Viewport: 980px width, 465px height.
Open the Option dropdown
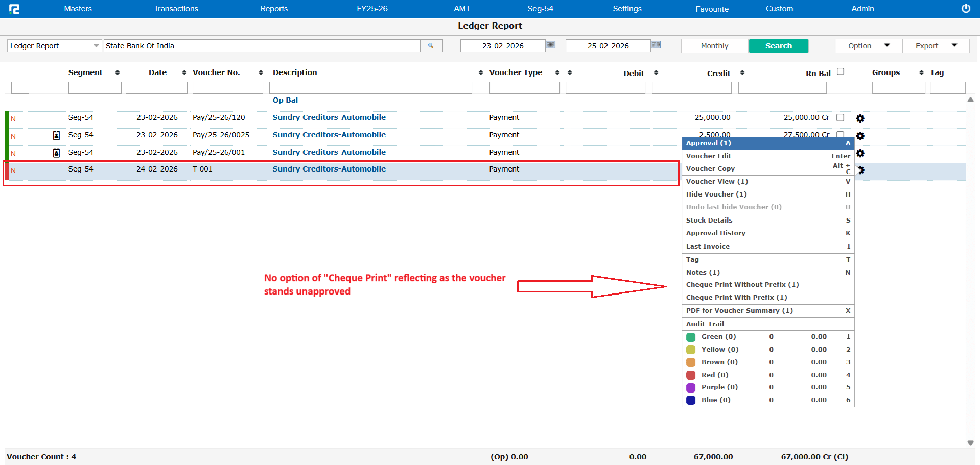[x=868, y=46]
